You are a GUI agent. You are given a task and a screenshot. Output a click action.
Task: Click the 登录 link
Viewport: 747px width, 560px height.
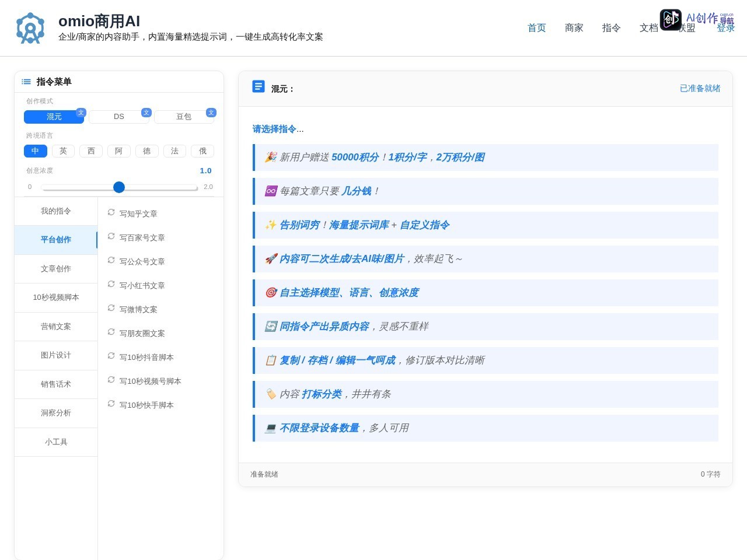pyautogui.click(x=726, y=28)
